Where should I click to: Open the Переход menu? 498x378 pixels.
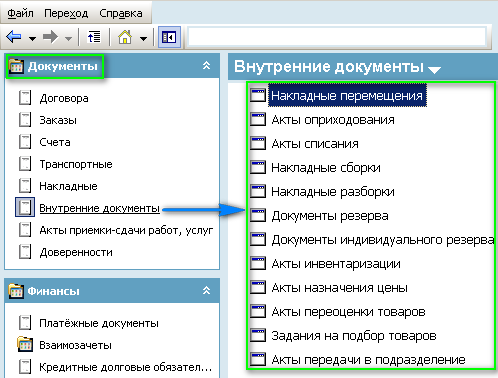66,13
